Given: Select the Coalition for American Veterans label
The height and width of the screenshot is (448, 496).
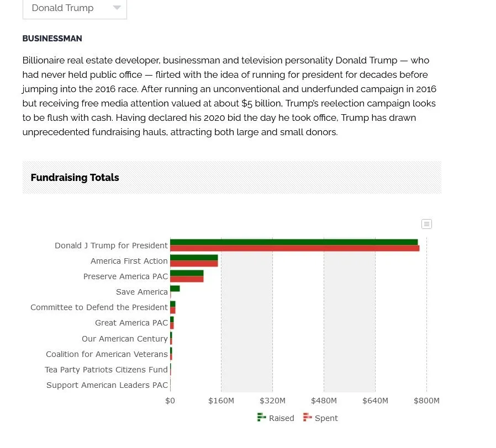Looking at the screenshot, I should coord(107,354).
